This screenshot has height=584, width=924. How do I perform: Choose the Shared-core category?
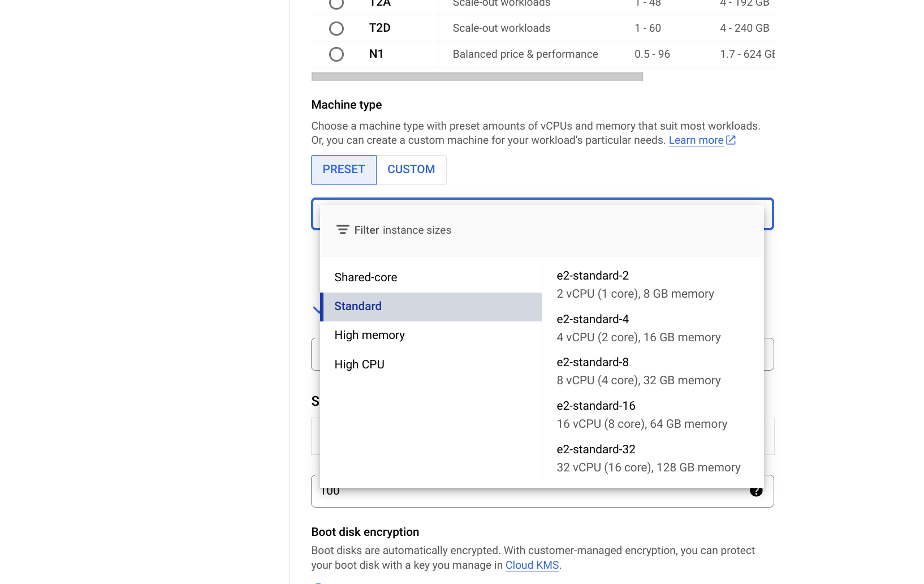click(366, 277)
